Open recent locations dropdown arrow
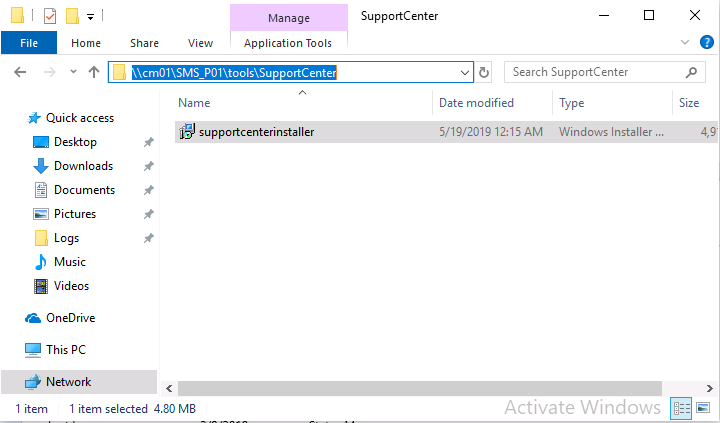 [x=73, y=72]
